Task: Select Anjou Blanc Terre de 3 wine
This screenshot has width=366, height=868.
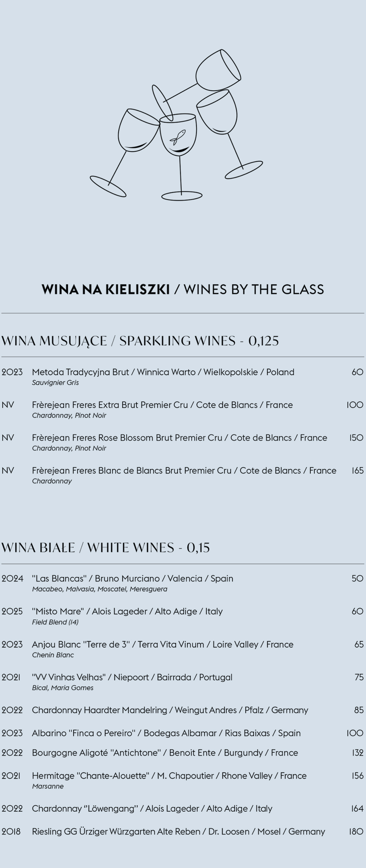Action: 163,644
